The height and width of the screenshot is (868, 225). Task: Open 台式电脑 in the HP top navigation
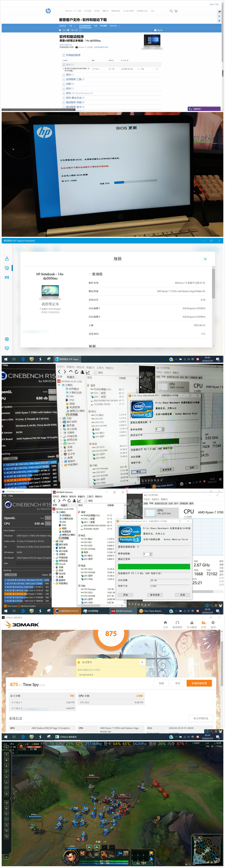point(88,11)
